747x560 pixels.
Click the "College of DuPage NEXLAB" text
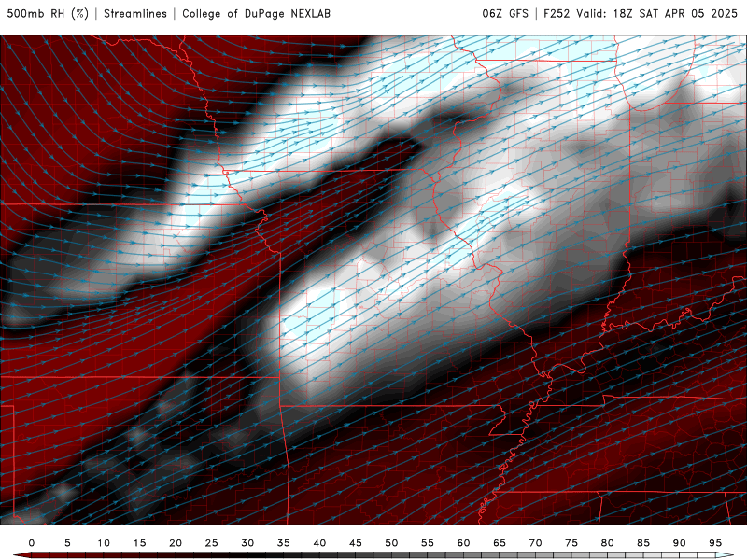point(256,14)
